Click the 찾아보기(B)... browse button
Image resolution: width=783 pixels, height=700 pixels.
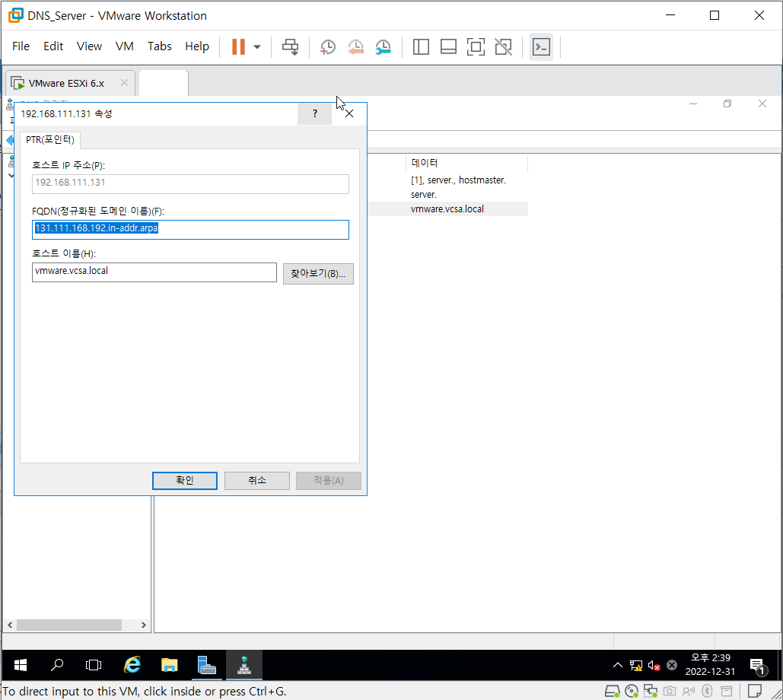click(318, 274)
